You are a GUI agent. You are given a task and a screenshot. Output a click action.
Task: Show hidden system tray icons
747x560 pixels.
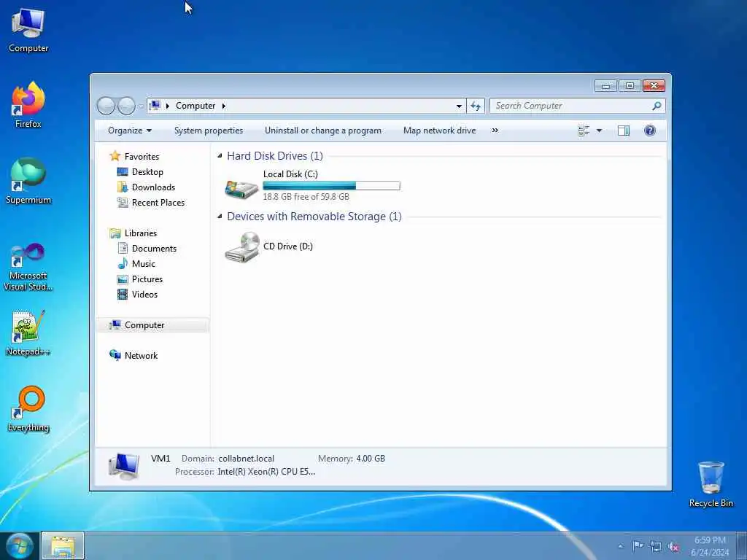620,546
